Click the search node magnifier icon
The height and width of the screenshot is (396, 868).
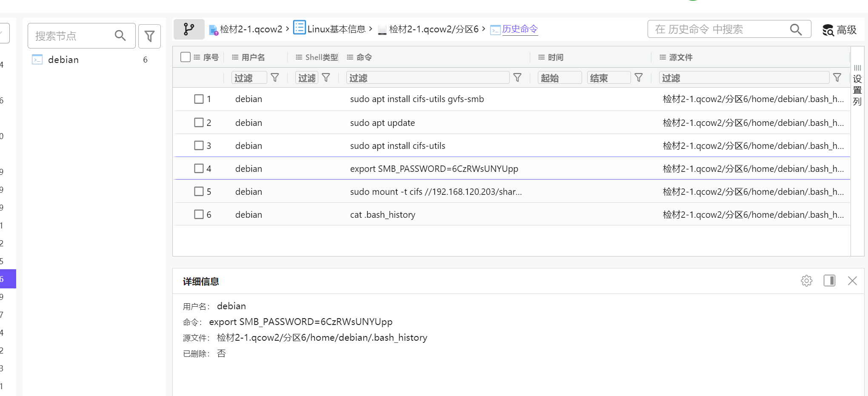point(120,36)
